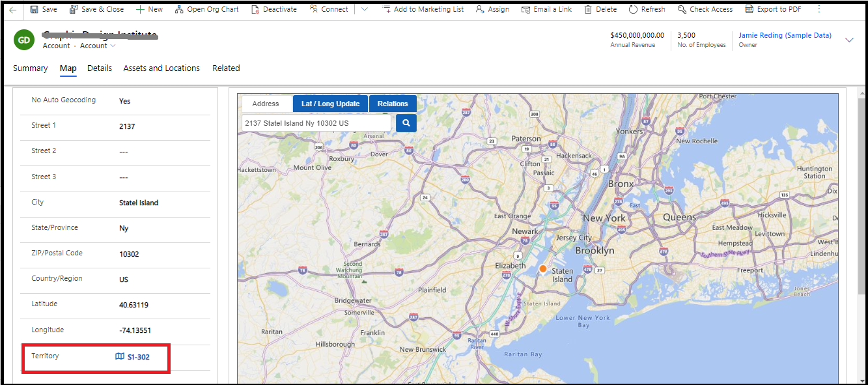This screenshot has height=385, width=868.
Task: Email a Link to this record
Action: point(546,9)
